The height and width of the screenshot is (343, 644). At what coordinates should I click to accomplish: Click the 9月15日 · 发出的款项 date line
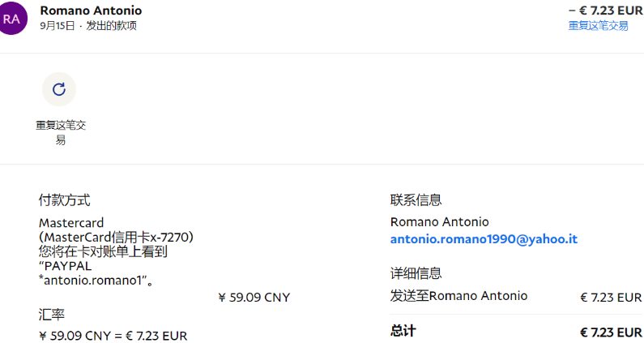pyautogui.click(x=87, y=25)
